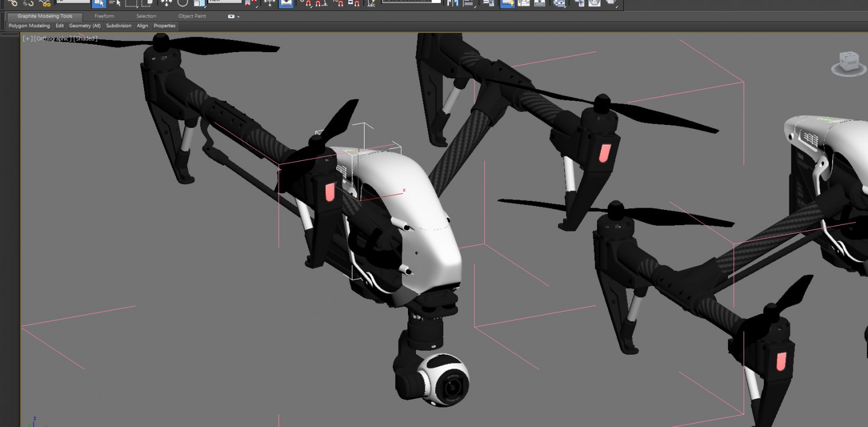Screen dimensions: 868x427
Task: Click the Align tool icon
Action: click(x=469, y=3)
